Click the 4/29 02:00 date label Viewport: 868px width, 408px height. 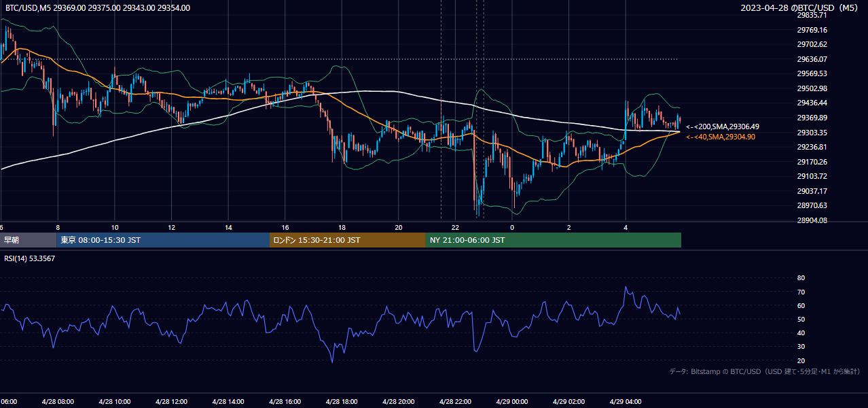[568, 401]
